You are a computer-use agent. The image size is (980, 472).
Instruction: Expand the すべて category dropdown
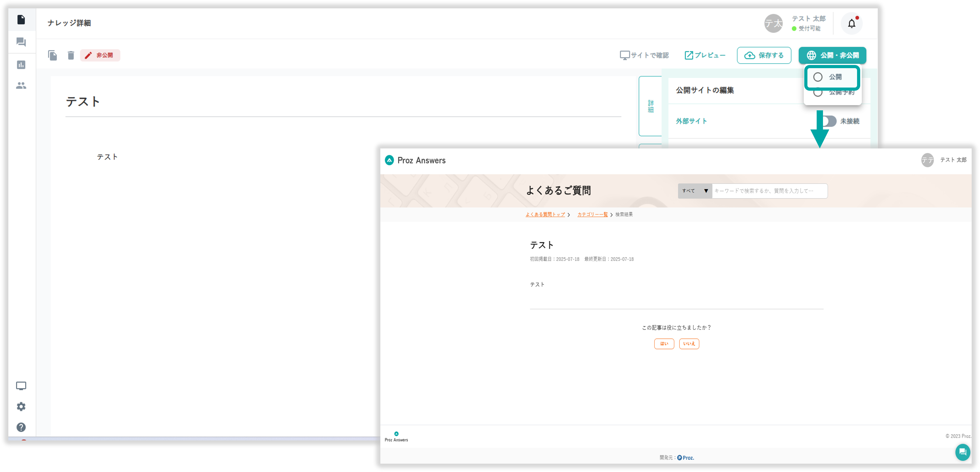pos(695,191)
